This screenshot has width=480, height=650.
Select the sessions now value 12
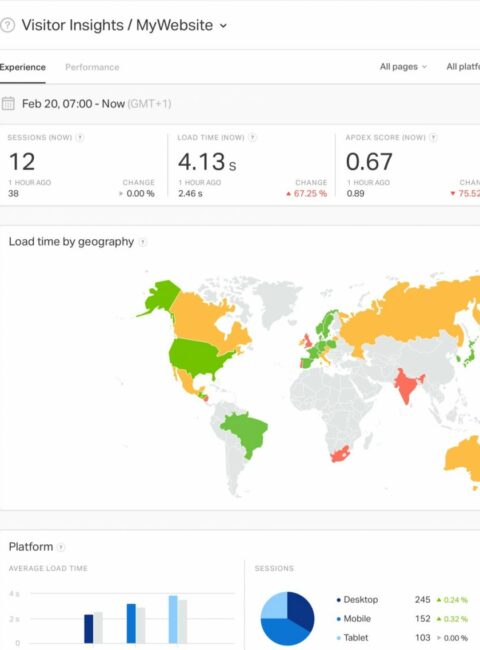click(x=22, y=162)
